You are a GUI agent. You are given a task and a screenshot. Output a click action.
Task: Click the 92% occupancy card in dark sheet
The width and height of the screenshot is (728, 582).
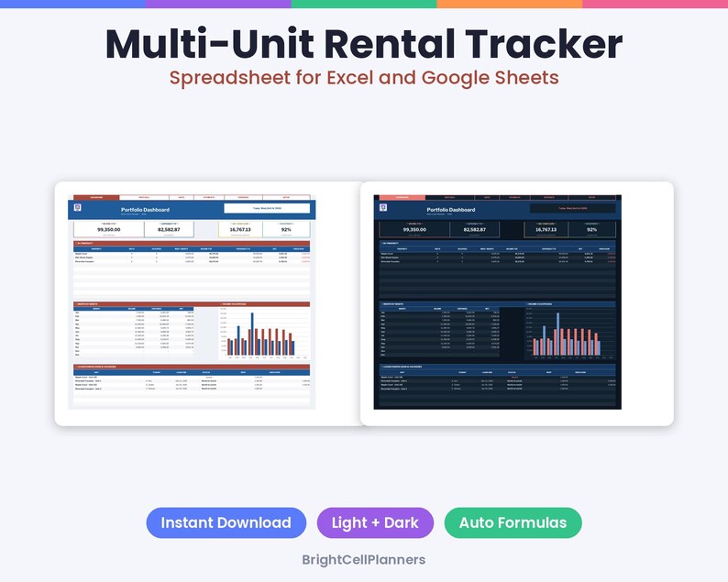coord(592,229)
